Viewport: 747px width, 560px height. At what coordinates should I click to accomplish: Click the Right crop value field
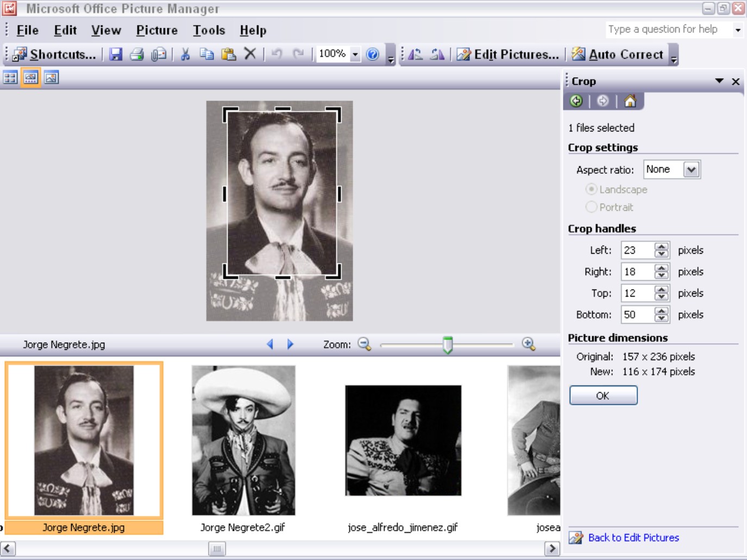638,272
